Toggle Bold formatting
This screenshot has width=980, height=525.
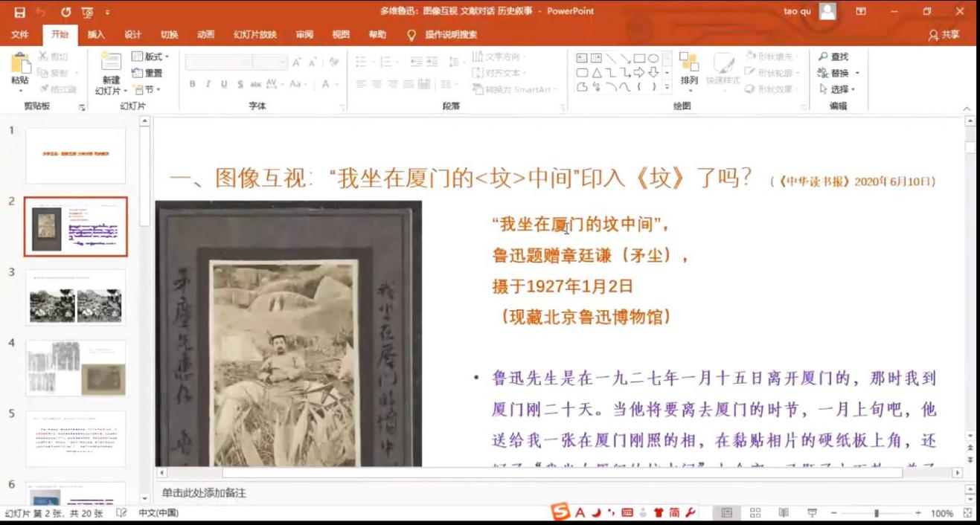(193, 85)
